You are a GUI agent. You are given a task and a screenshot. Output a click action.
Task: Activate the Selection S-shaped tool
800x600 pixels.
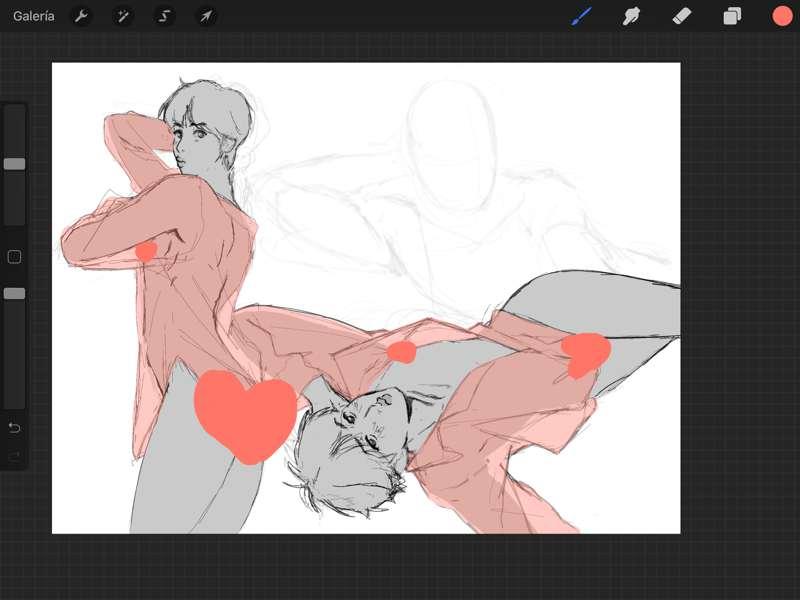pyautogui.click(x=164, y=16)
